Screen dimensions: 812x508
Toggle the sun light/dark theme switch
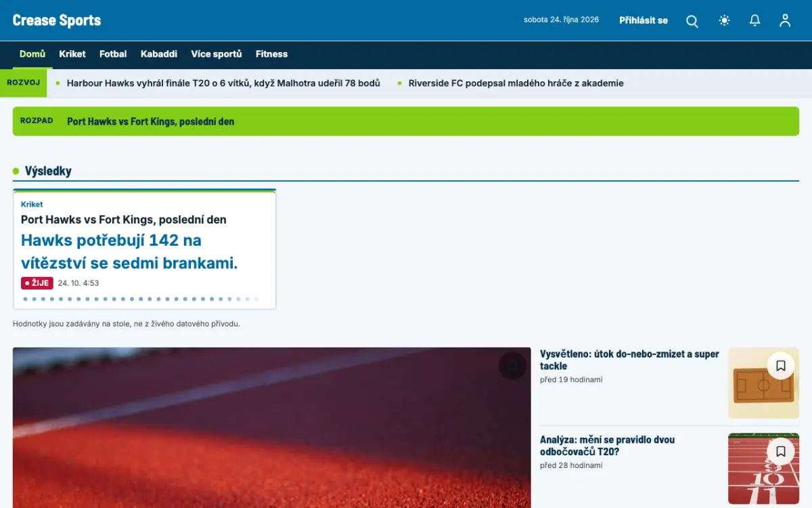[x=725, y=20]
